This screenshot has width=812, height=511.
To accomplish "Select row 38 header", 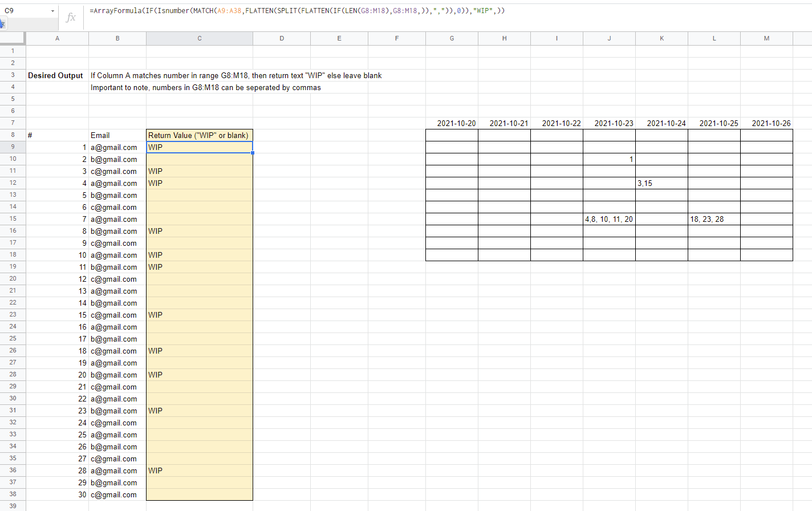I will coord(13,494).
